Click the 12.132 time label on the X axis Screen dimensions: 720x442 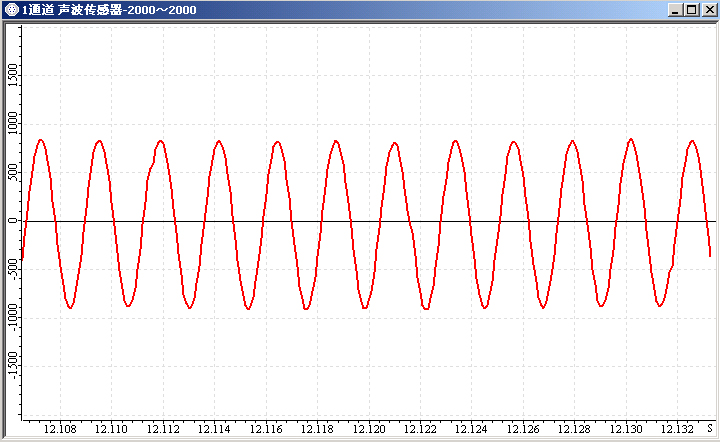click(x=678, y=429)
